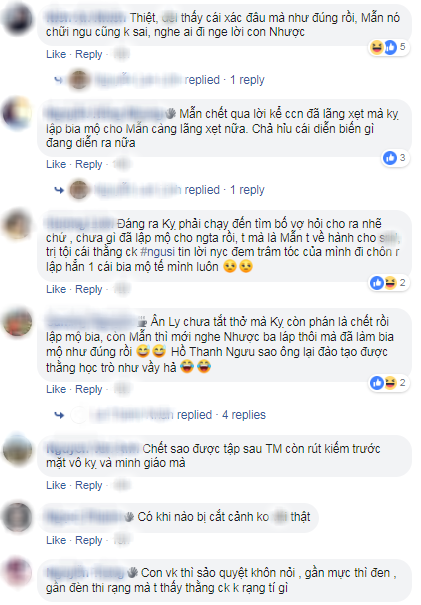Expand "1 reply" under the "Mẫn chết" comment
Viewport: 421px width, 605px height.
pos(247,190)
